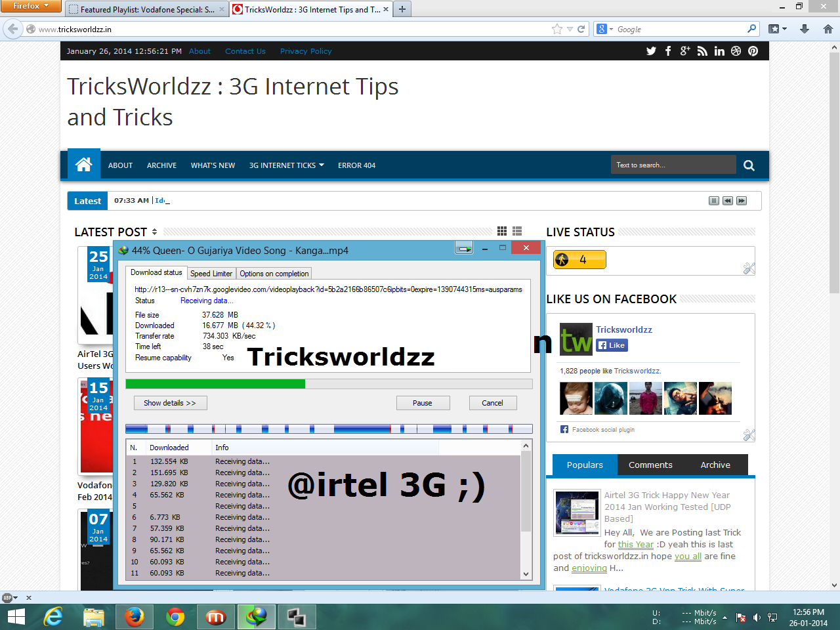
Task: Show the next Latest ticker item
Action: pyautogui.click(x=742, y=201)
